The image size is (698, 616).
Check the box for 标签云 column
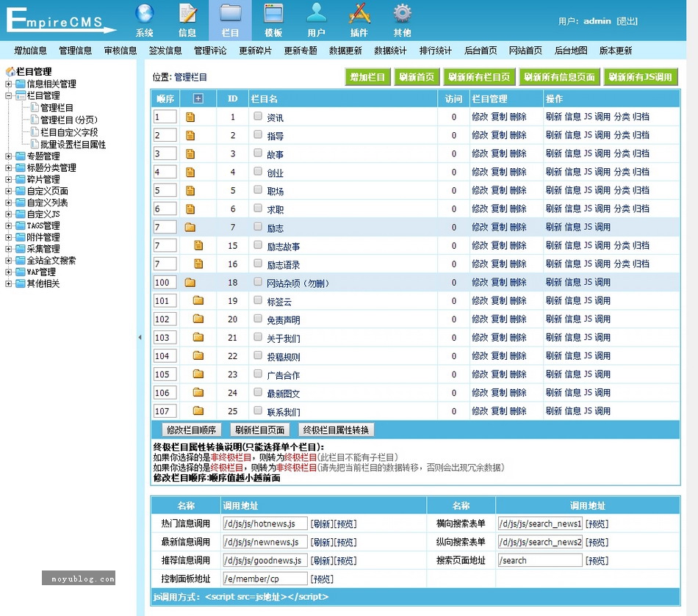click(x=258, y=300)
